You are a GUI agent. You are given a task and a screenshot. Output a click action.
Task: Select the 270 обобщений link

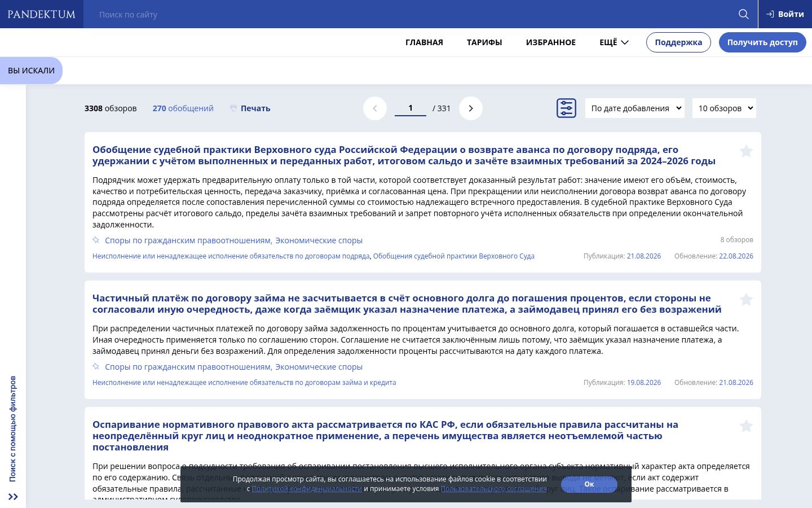(x=183, y=108)
